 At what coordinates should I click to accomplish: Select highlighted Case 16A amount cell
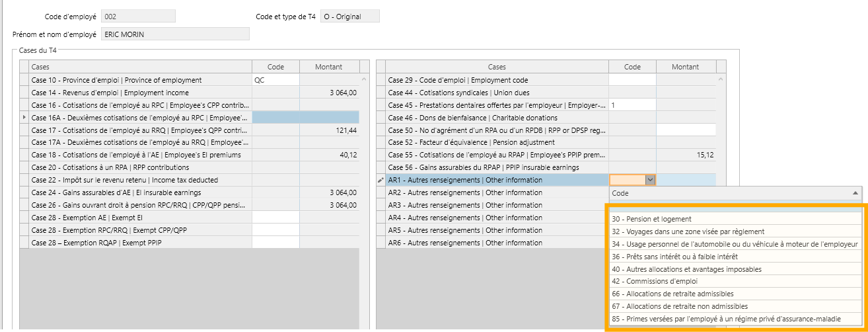(x=329, y=118)
